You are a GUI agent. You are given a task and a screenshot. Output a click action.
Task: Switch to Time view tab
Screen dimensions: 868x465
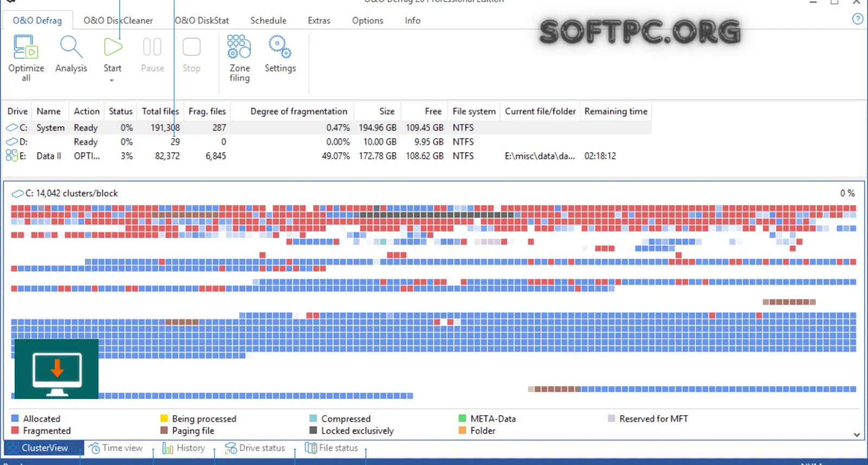tap(116, 448)
